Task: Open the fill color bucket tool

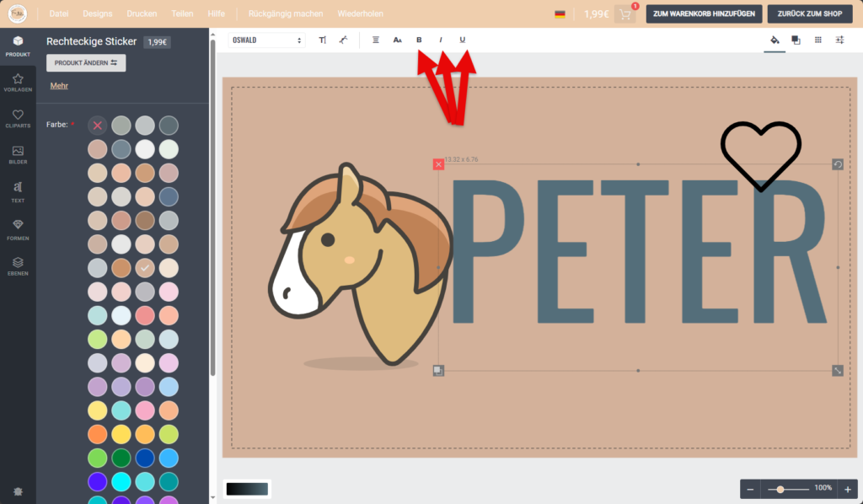Action: tap(775, 40)
